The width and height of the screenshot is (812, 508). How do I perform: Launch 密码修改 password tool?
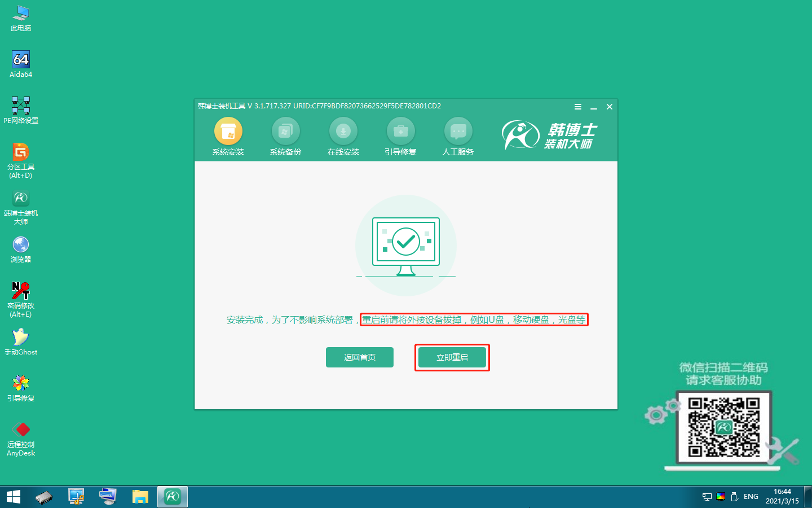(20, 294)
